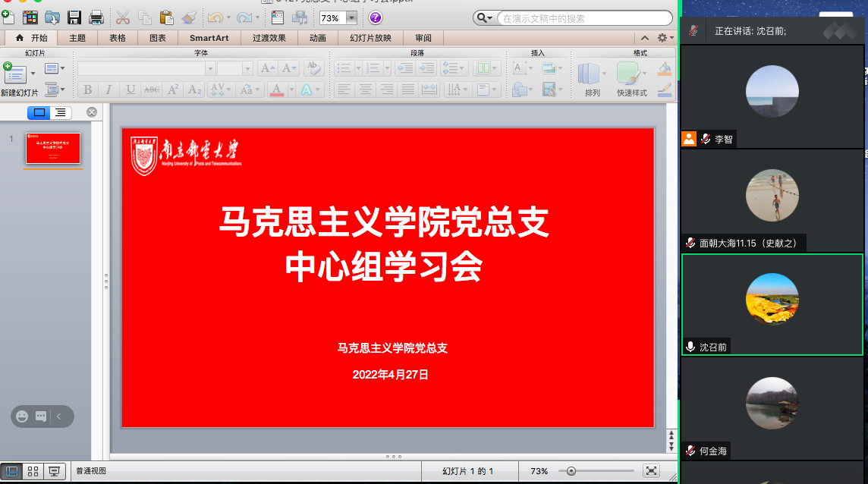
Task: Click the Save floppy disk icon
Action: coord(74,17)
